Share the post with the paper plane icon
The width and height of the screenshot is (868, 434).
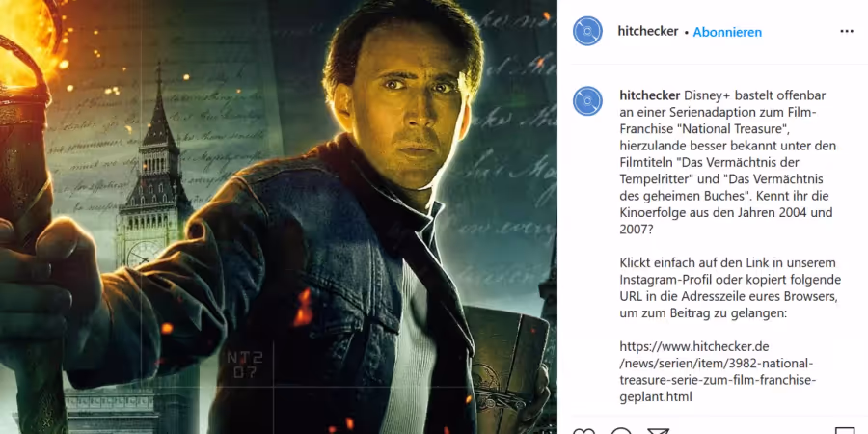point(658,431)
